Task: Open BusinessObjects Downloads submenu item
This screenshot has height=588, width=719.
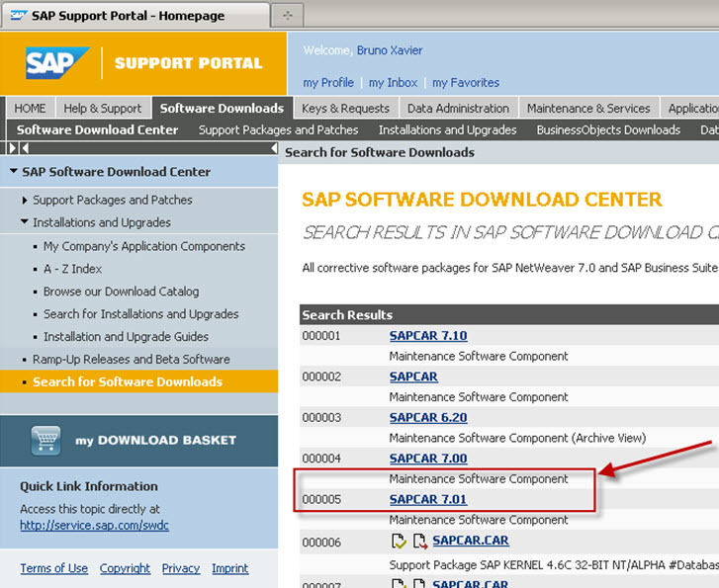Action: tap(608, 129)
